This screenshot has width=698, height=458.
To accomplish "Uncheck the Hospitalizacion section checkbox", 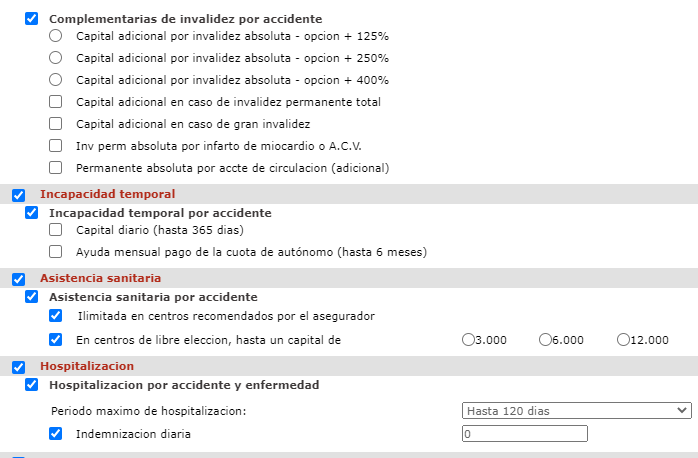I will (x=18, y=367).
